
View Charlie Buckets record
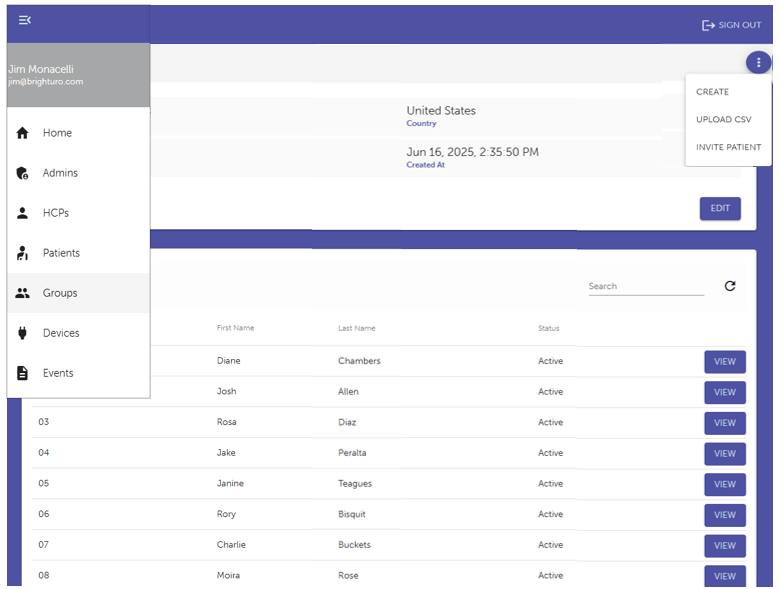[725, 546]
